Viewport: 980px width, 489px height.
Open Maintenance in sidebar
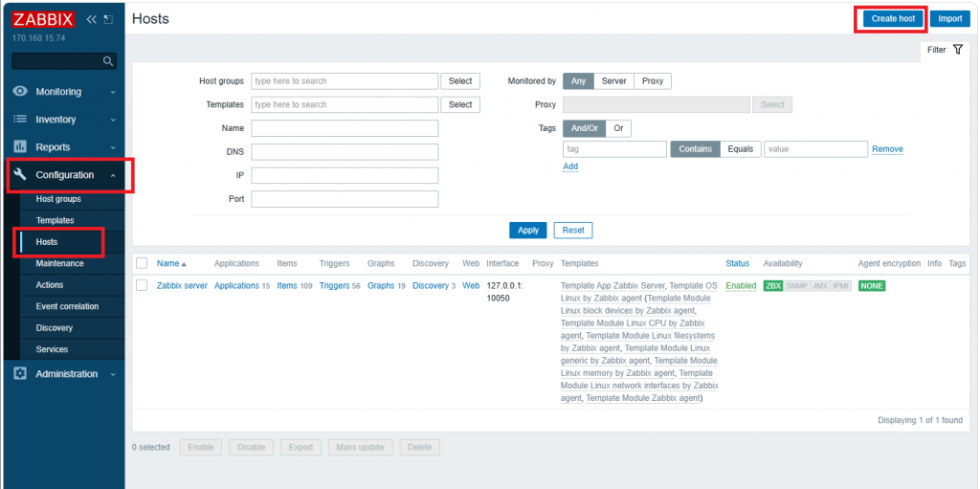59,263
